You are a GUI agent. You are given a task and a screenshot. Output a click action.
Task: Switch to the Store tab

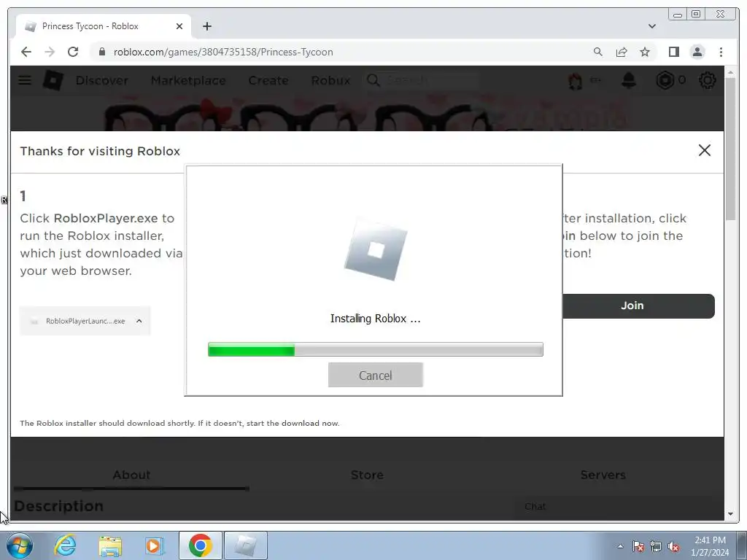[x=367, y=475]
